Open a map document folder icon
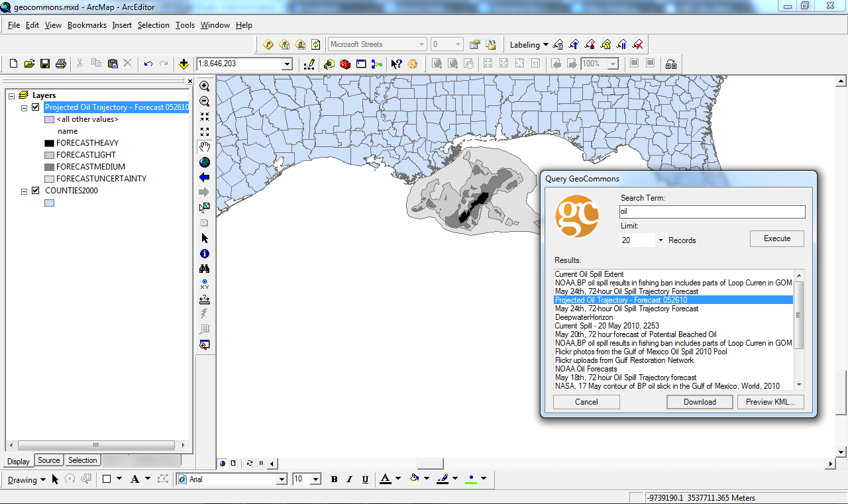 tap(29, 64)
